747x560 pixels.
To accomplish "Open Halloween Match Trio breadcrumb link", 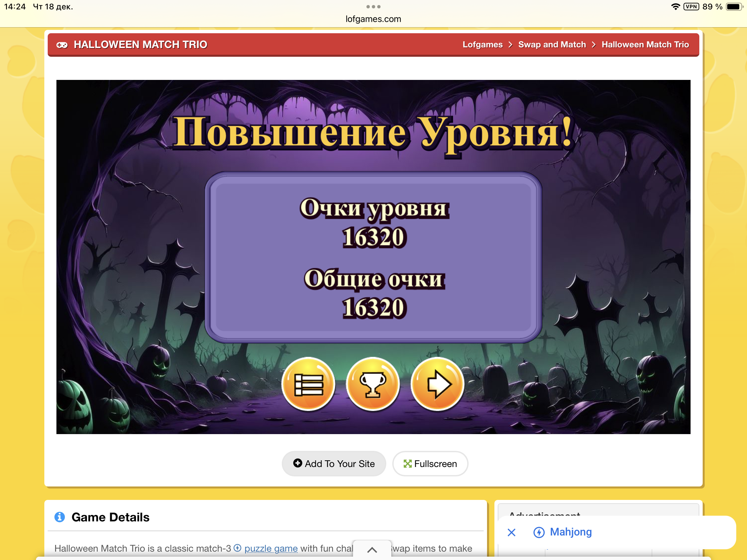I will pos(645,45).
